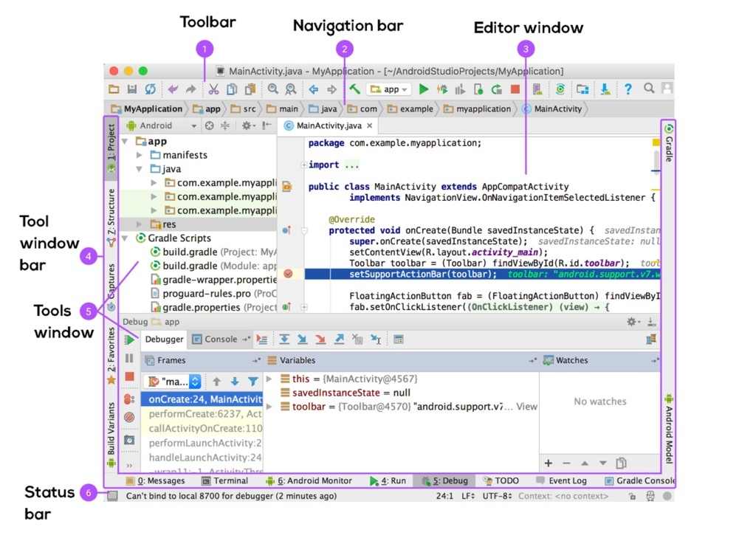756x541 pixels.
Task: Expand the manifests folder in project tree
Action: point(140,156)
